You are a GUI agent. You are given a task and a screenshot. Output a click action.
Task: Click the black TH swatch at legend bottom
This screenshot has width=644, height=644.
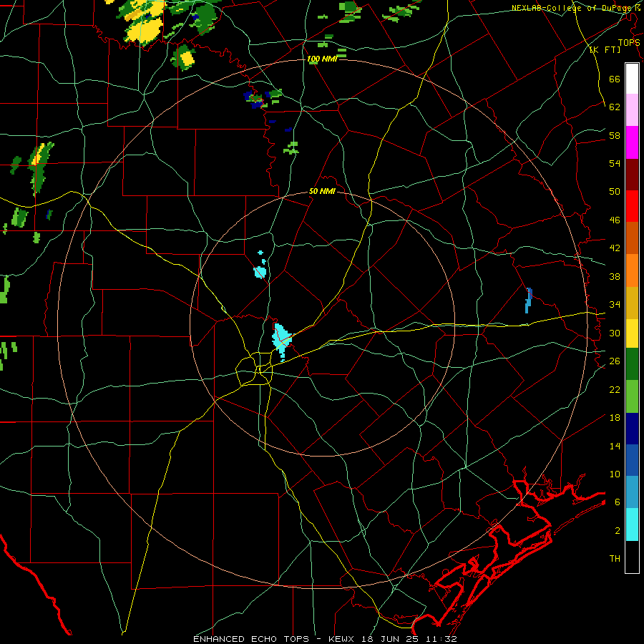(x=632, y=557)
